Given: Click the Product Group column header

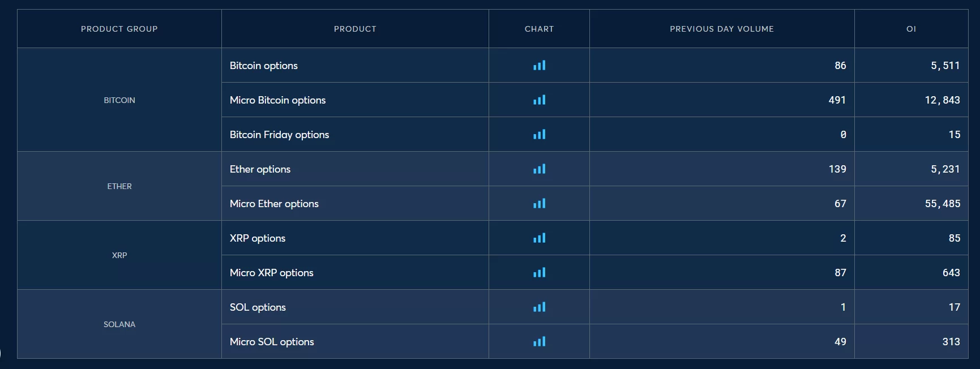Looking at the screenshot, I should [119, 29].
